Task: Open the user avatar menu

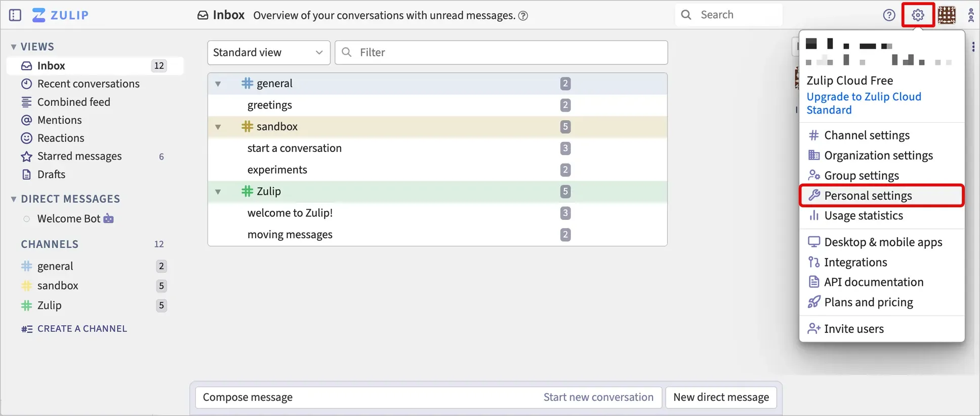Action: tap(946, 15)
